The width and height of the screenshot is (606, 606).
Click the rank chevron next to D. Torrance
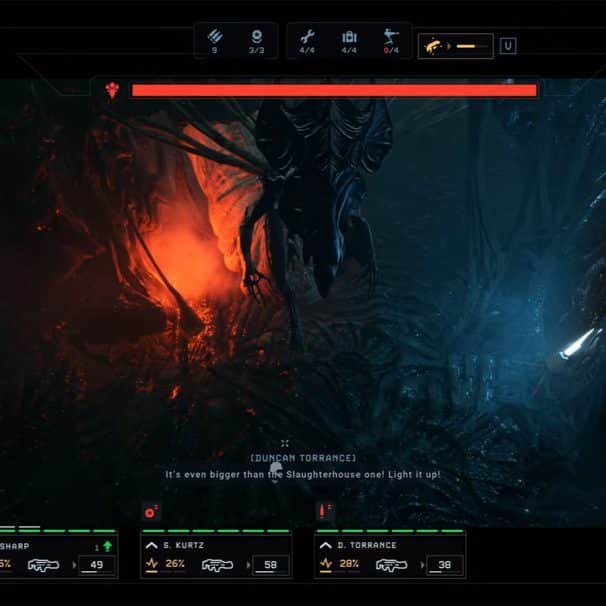[x=325, y=545]
